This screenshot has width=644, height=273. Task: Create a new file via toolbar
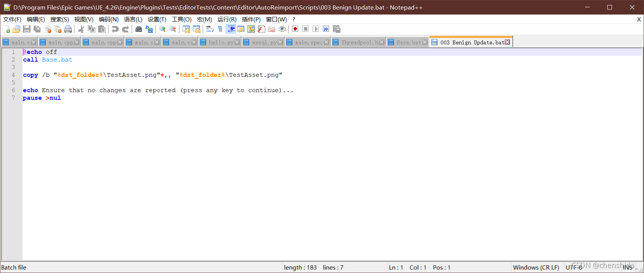tap(6, 29)
